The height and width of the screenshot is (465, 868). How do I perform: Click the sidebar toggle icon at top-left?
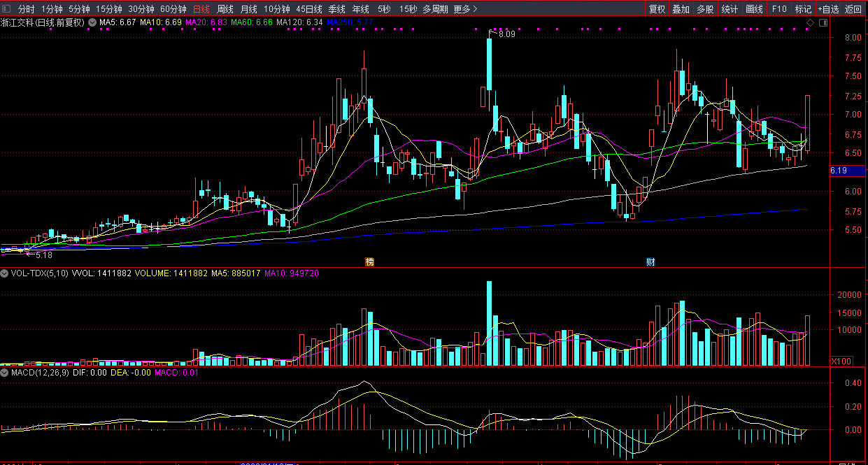tap(7, 9)
